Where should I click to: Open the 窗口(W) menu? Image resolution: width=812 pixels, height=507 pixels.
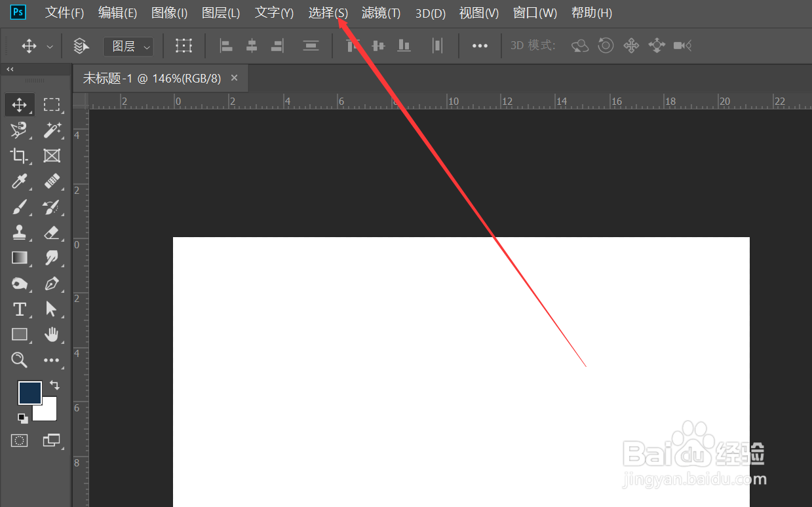(x=535, y=12)
